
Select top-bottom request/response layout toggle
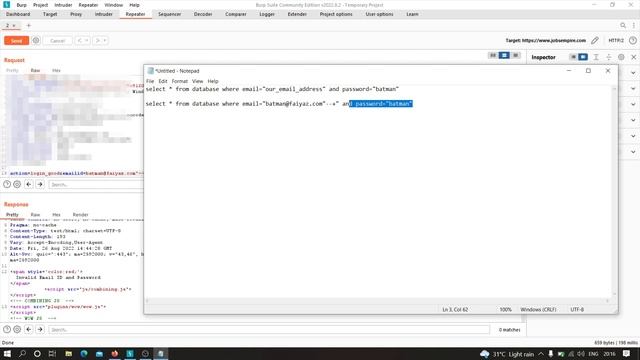(x=504, y=55)
